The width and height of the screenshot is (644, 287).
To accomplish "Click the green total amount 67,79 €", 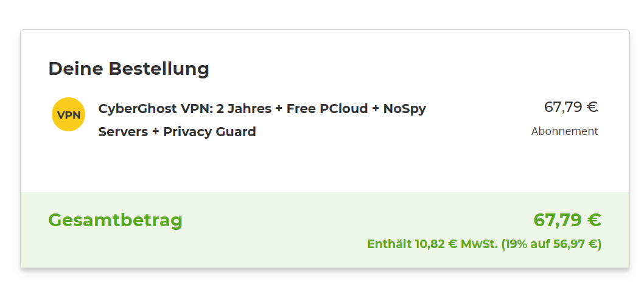I will click(x=567, y=220).
